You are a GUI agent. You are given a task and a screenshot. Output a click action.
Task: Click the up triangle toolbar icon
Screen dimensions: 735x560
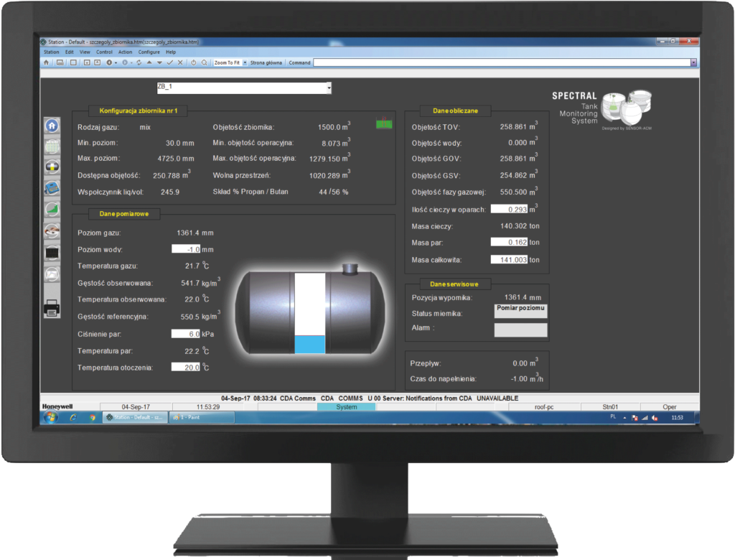pyautogui.click(x=149, y=62)
